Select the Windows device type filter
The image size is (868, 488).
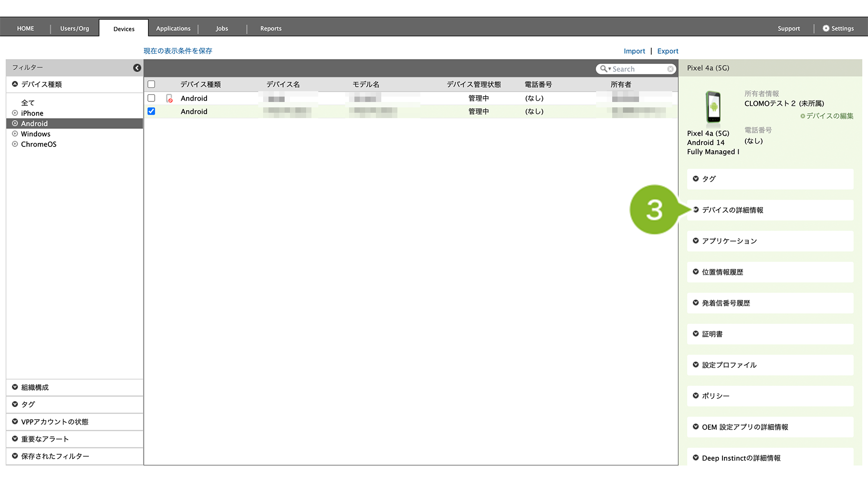(x=35, y=134)
